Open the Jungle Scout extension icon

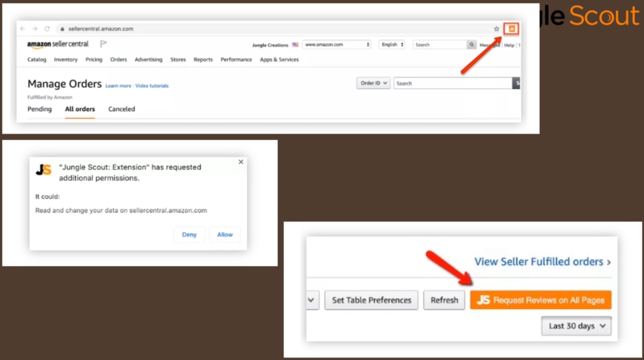point(511,29)
